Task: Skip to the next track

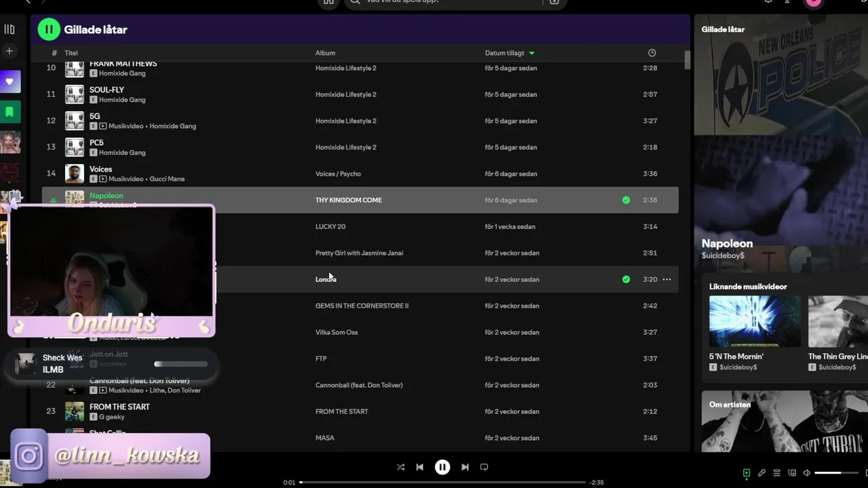Action: click(465, 467)
